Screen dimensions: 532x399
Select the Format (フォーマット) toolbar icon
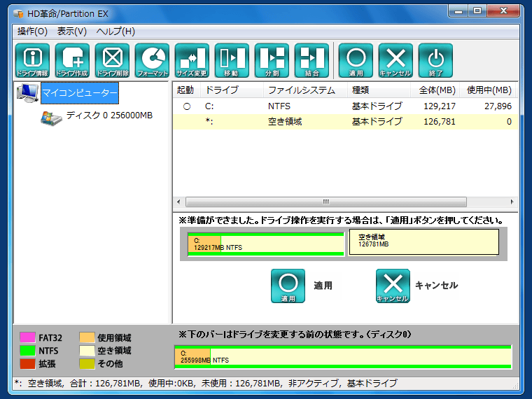click(153, 60)
